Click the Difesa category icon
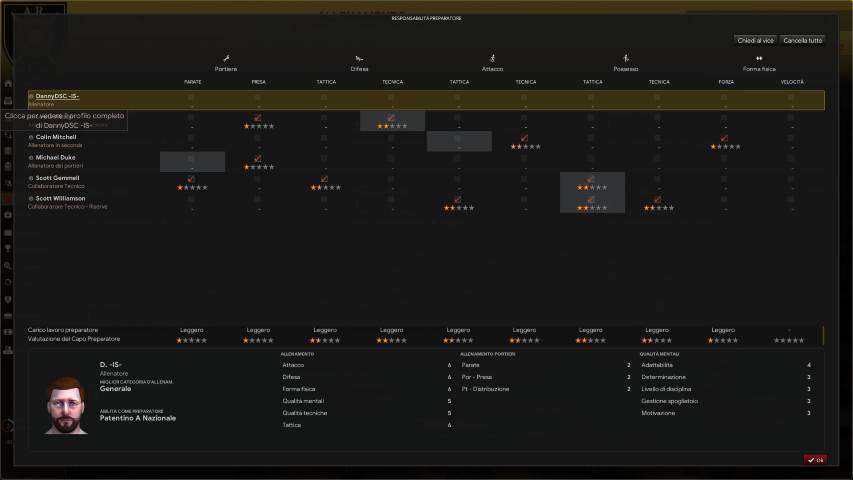 coord(359,58)
